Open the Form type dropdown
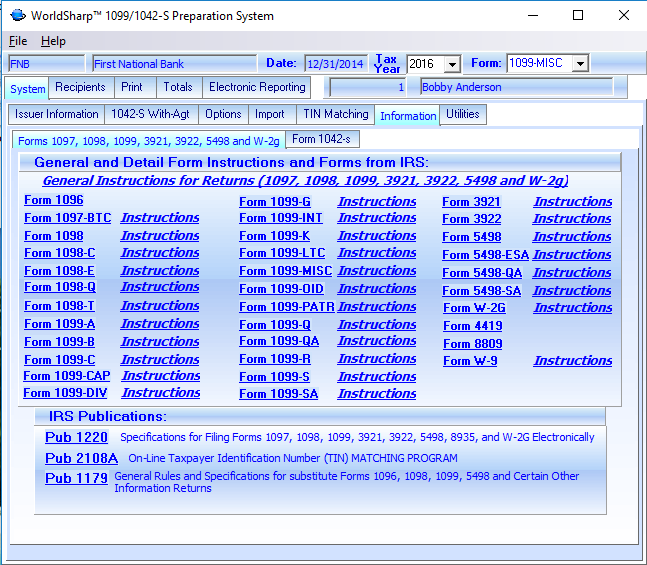 579,64
